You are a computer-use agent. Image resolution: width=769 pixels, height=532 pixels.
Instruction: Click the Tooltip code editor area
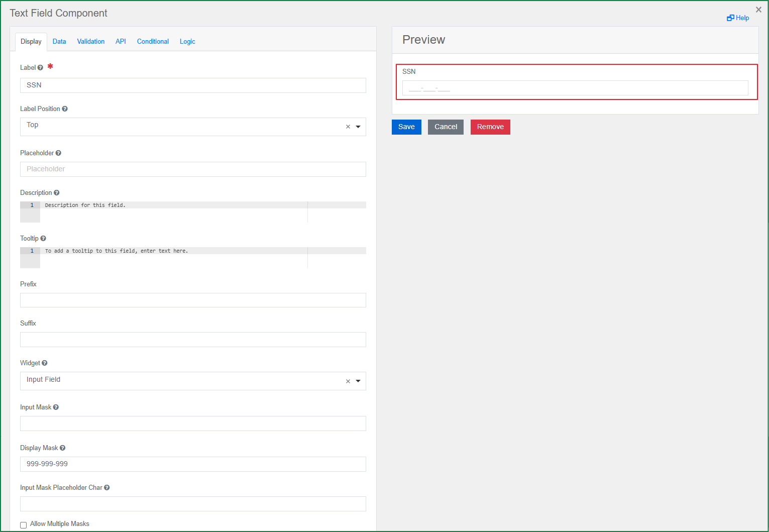tap(193, 258)
